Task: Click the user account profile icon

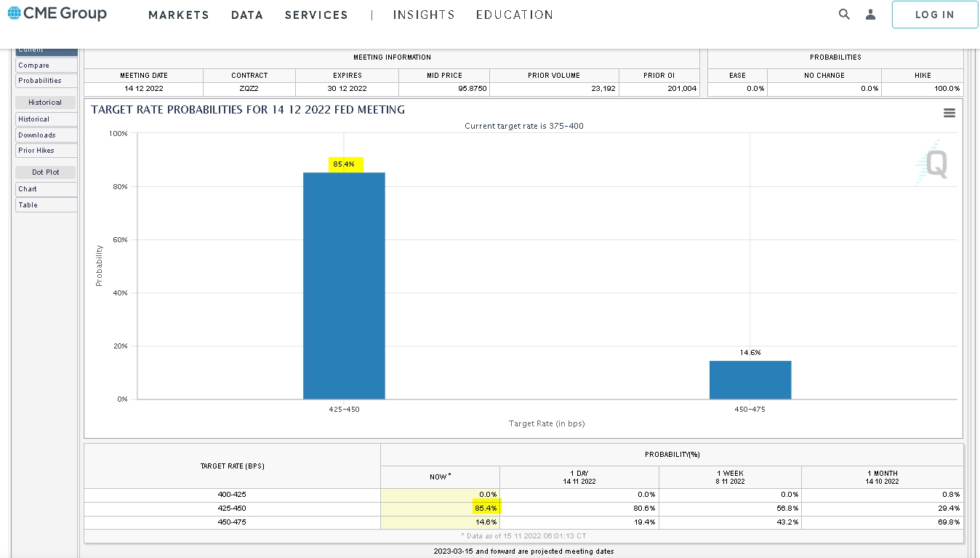Action: [x=870, y=14]
